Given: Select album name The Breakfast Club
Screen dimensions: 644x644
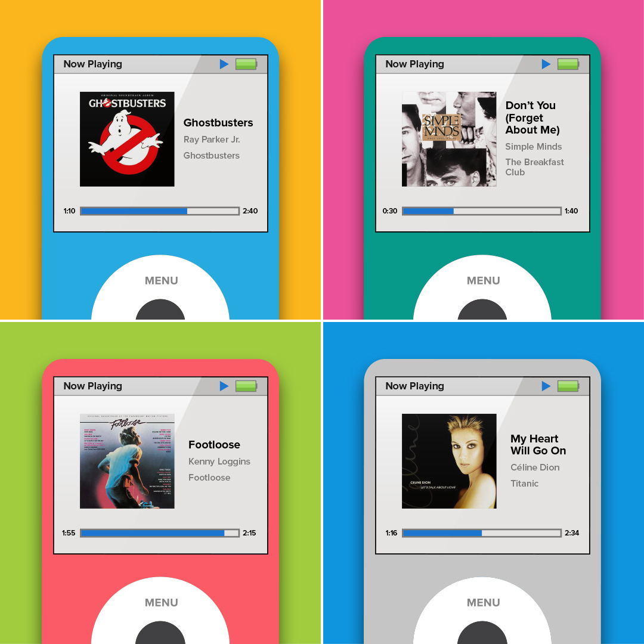Looking at the screenshot, I should 534,167.
